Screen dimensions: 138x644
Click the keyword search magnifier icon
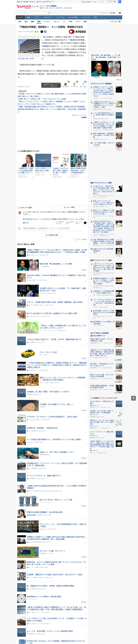pyautogui.click(x=49, y=13)
